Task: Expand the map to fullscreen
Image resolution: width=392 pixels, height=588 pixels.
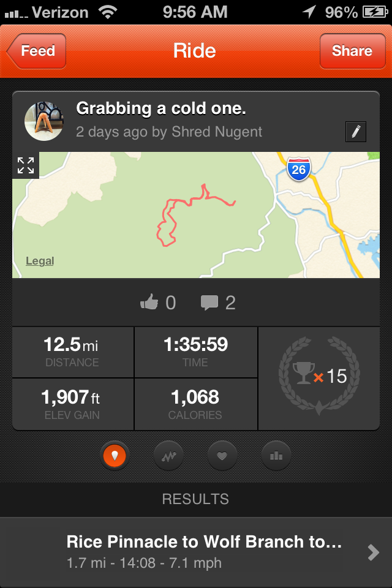Action: [x=26, y=165]
